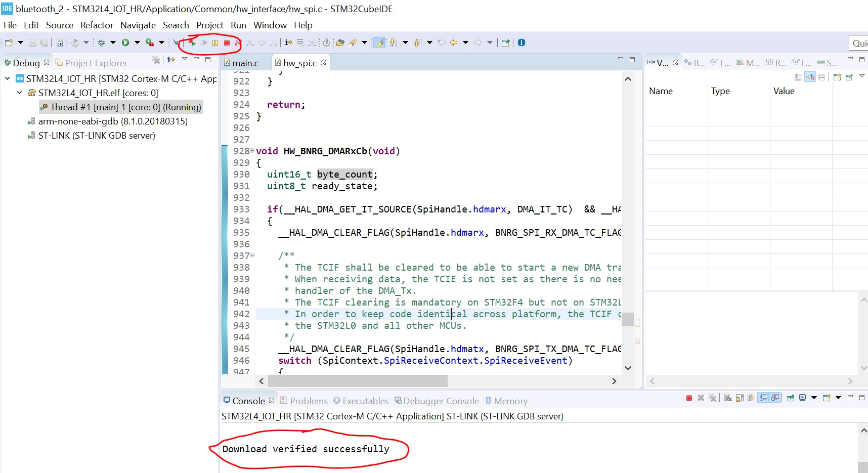Click the Previous Annotation arrow icon

click(417, 42)
